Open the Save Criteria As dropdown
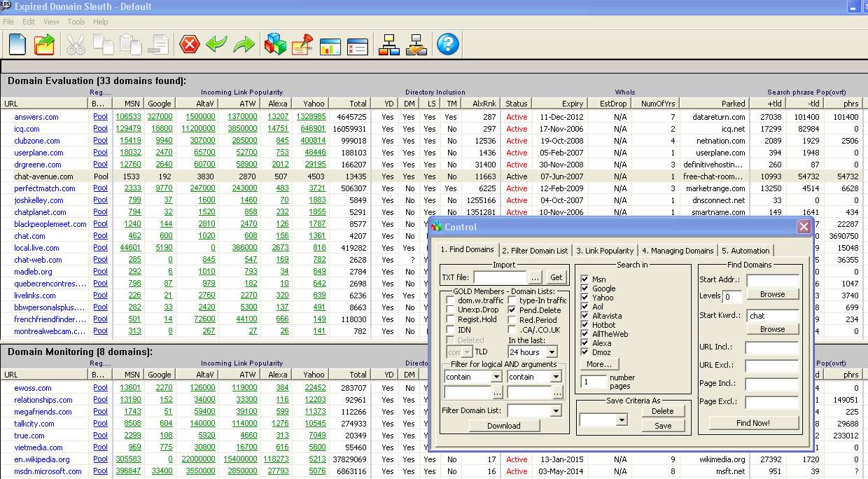This screenshot has height=479, width=868. coord(622,420)
